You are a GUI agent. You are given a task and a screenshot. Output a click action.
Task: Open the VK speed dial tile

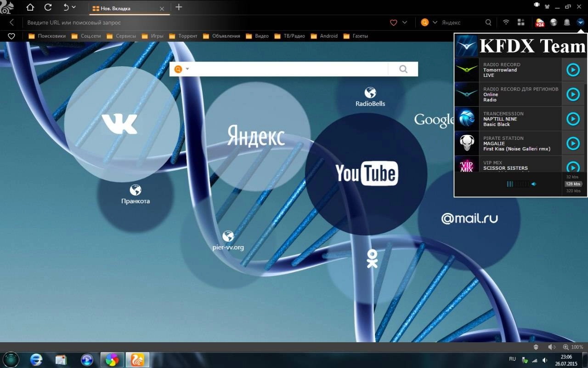pyautogui.click(x=122, y=124)
